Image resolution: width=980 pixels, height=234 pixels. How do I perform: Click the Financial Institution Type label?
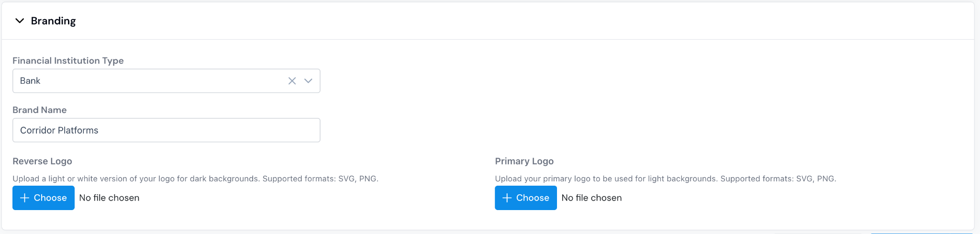(68, 60)
